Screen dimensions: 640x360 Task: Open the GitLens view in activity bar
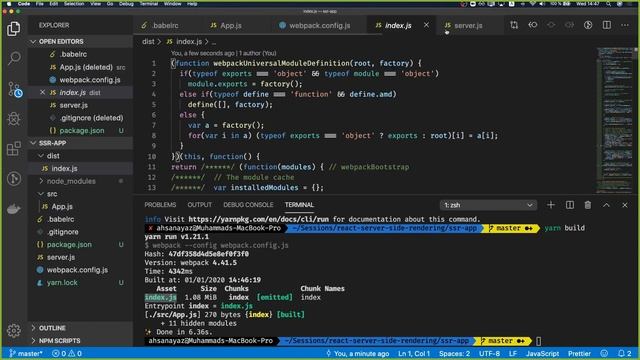point(14,178)
